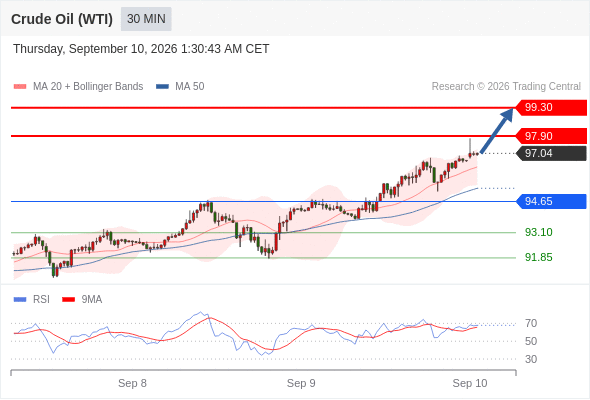Click the Crude Oil (WTI) title

pyautogui.click(x=62, y=19)
